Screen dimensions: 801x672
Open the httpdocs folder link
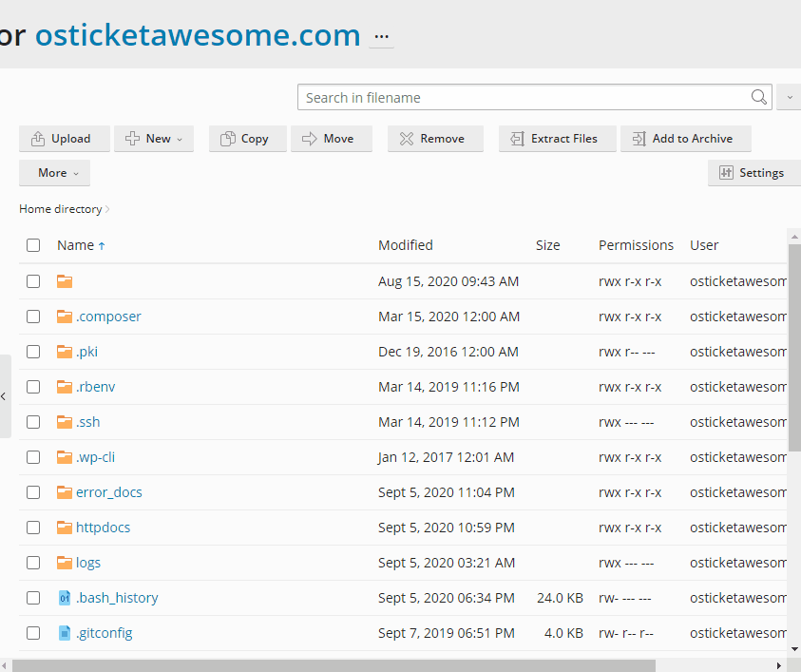(x=103, y=528)
